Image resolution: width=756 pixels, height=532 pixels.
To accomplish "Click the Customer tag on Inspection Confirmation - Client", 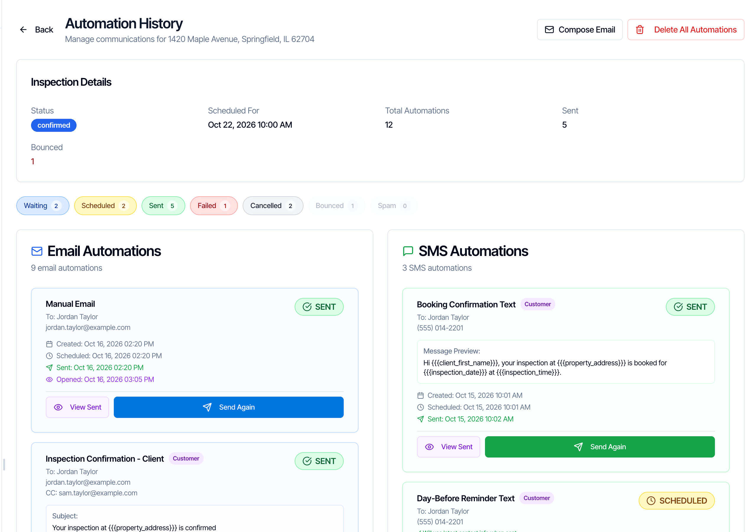I will (186, 459).
